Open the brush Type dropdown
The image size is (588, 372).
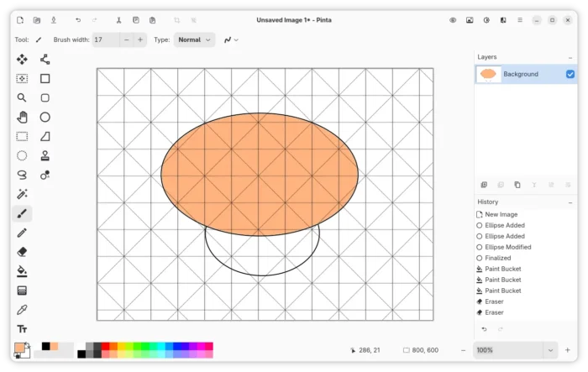[194, 39]
